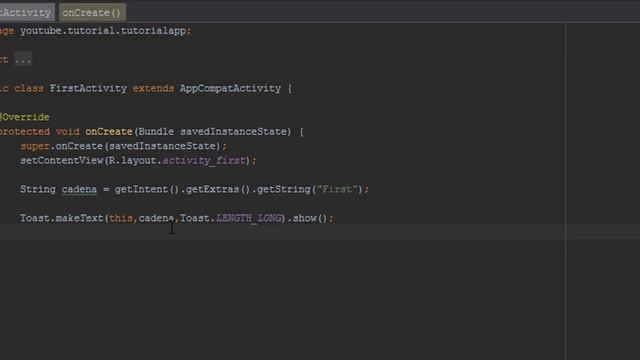Select the onCreate() breadcrumb item
This screenshot has height=360, width=640.
tap(92, 13)
